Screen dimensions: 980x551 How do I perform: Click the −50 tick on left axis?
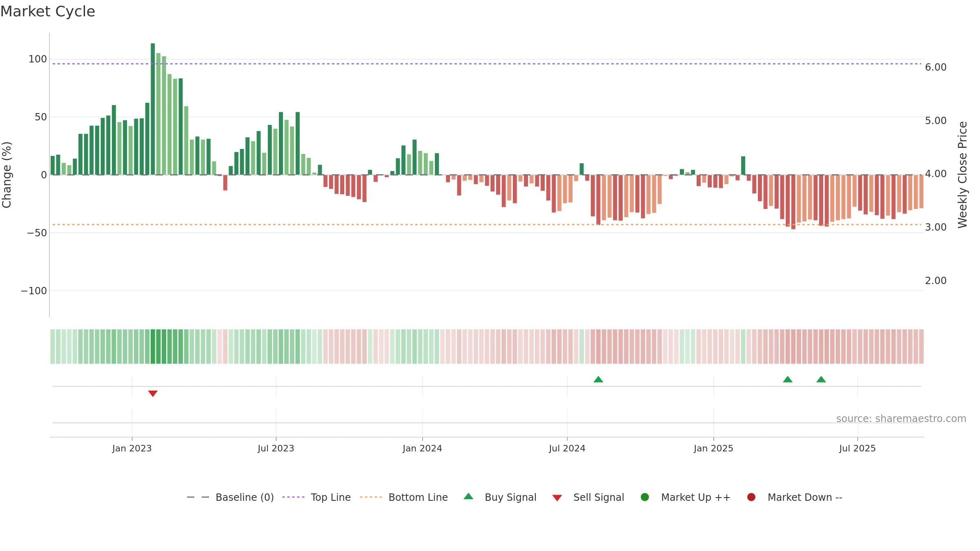click(37, 233)
